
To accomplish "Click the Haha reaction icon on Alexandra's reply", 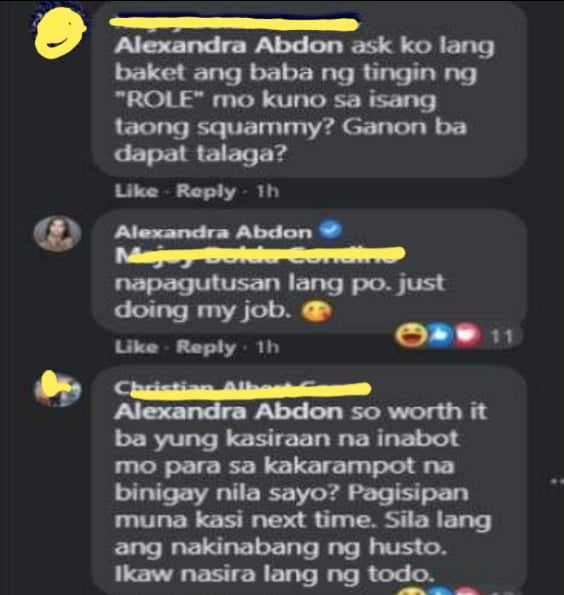I will point(411,335).
